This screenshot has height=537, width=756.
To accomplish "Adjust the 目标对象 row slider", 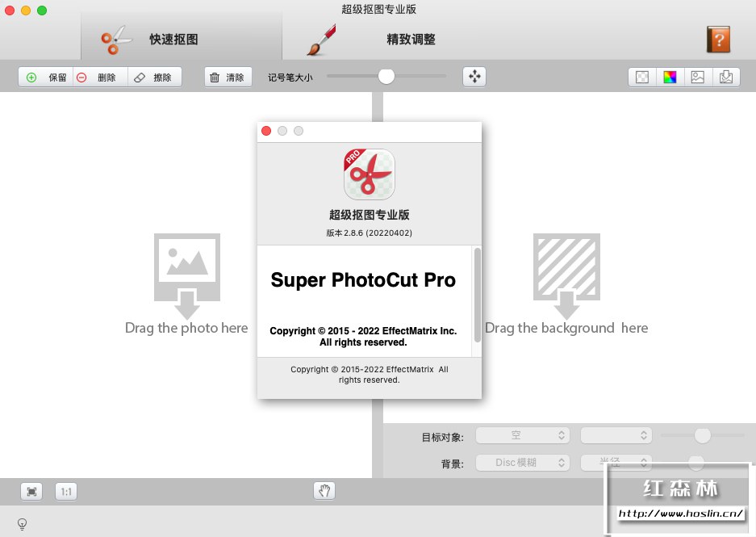I will (x=703, y=435).
